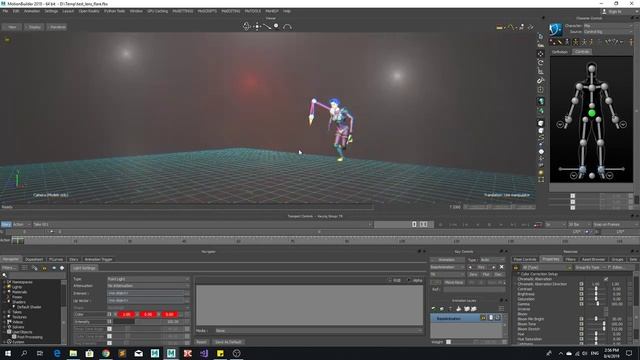Click the camera truck icon in viewer toolbar
This screenshot has width=640, height=360.
click(x=257, y=27)
